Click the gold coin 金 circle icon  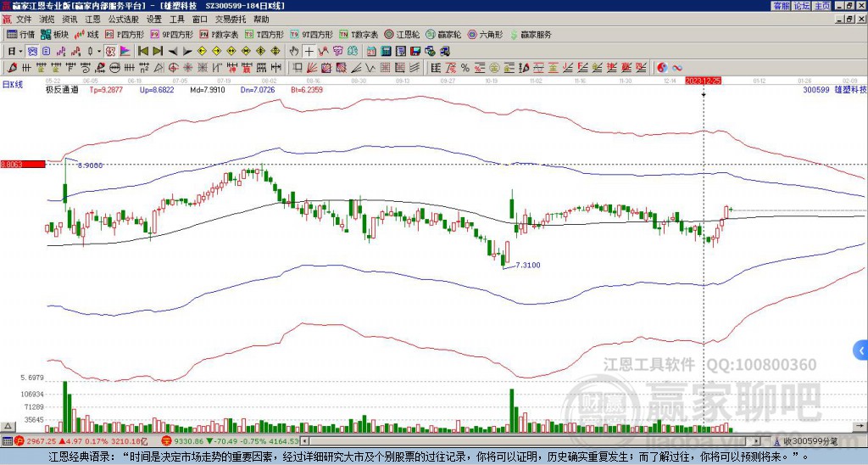pos(494,68)
